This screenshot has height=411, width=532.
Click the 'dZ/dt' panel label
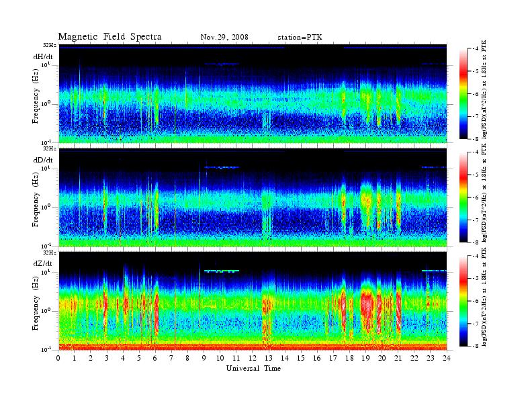43,263
